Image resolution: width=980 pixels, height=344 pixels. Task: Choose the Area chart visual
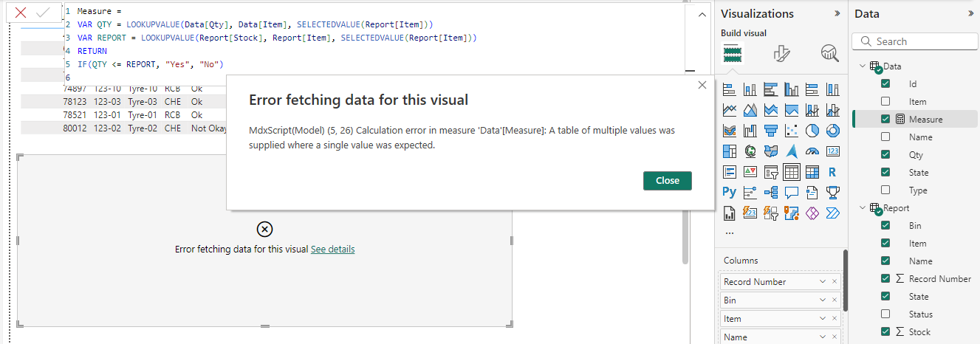tap(750, 110)
